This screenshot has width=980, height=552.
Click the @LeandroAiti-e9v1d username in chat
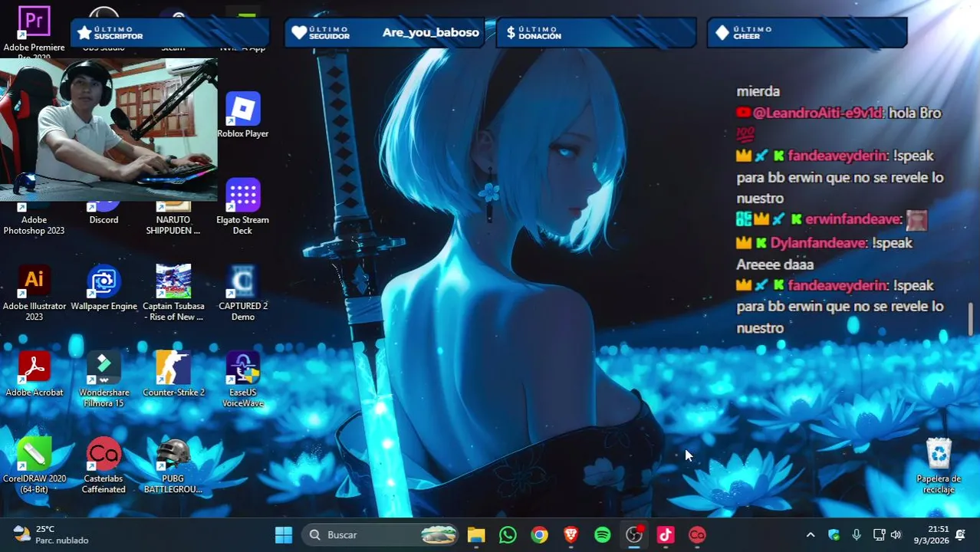point(817,113)
